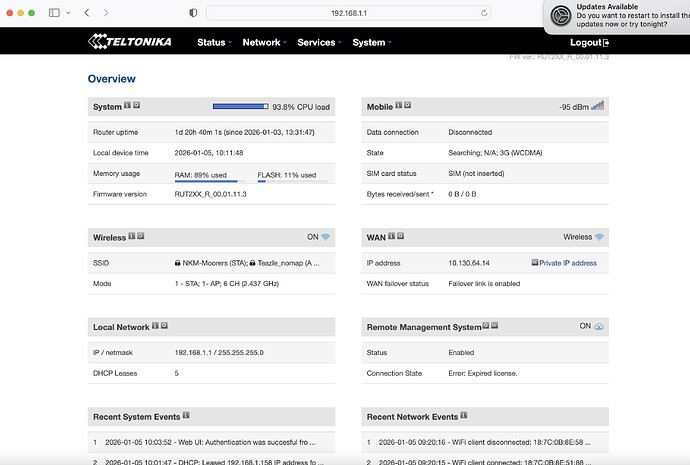Click the CPU load progress bar
The image size is (690, 465).
tap(240, 106)
